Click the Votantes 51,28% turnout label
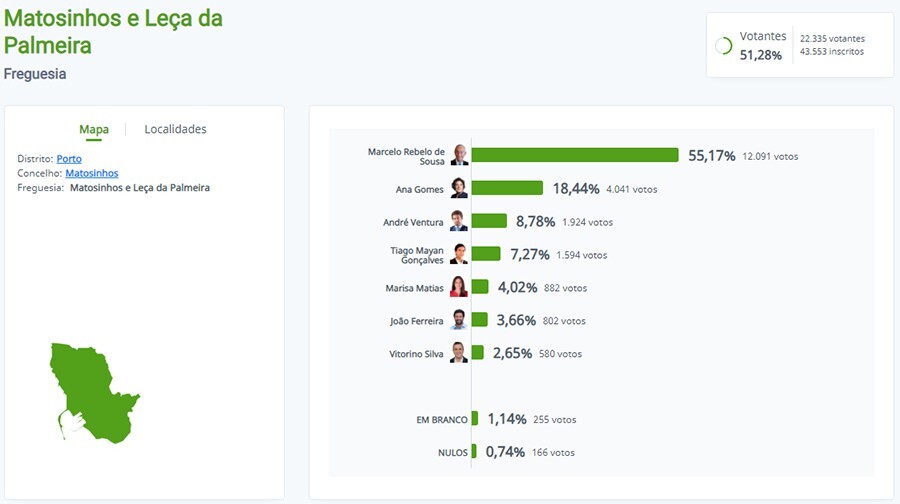 tap(762, 45)
